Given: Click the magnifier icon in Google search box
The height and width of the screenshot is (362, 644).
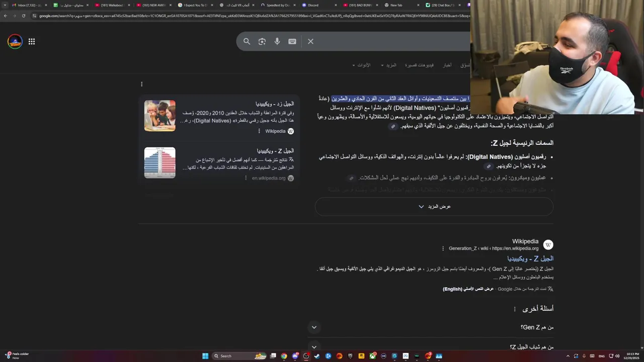Looking at the screenshot, I should coord(247,41).
